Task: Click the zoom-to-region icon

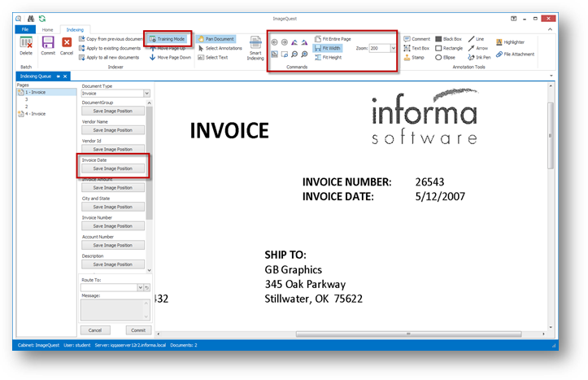Action: click(x=285, y=55)
